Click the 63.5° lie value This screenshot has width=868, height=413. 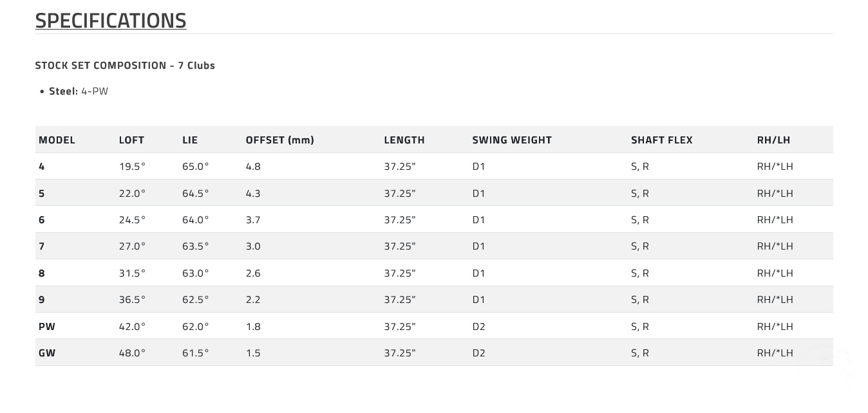195,246
